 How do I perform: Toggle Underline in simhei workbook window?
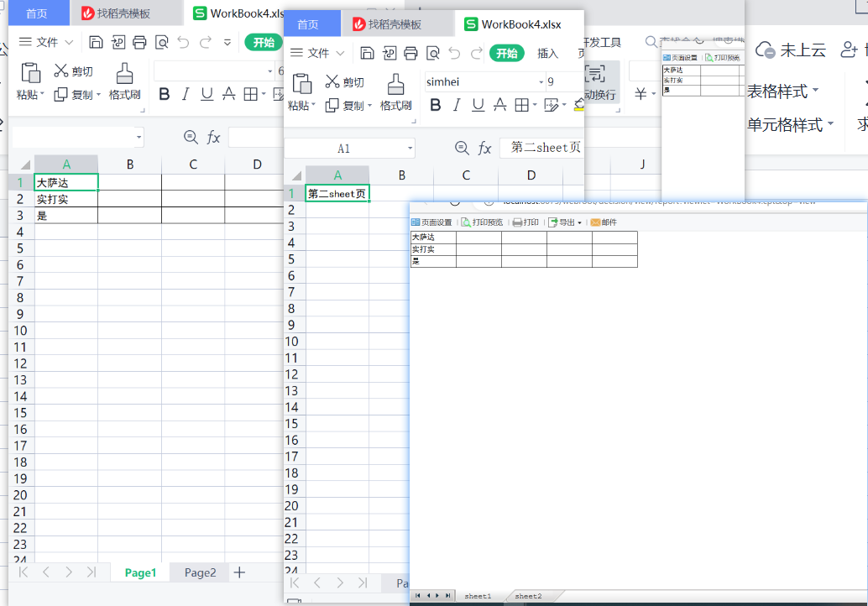tap(478, 105)
